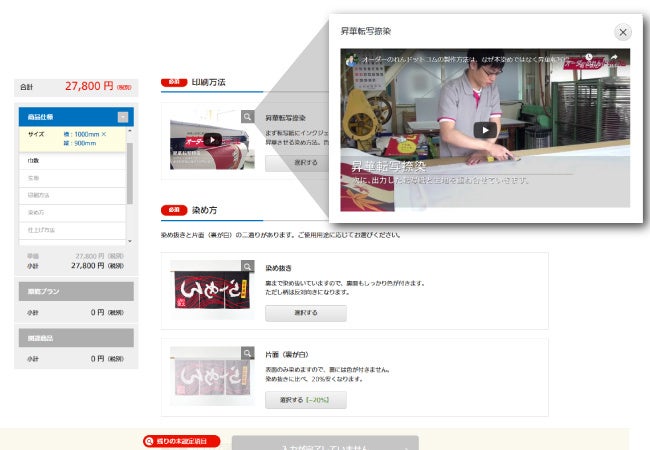Image resolution: width=650 pixels, height=450 pixels.
Task: Click the red 残りの未確定項目 pill
Action: pos(182,441)
